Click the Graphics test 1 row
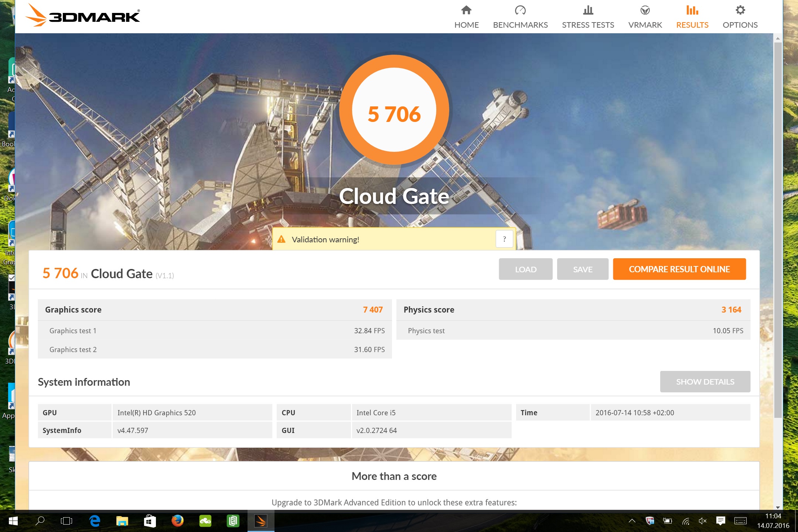Screen dimensions: 798x532 [x=215, y=331]
